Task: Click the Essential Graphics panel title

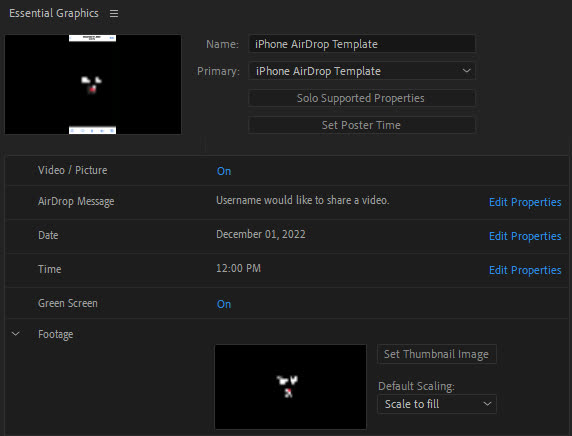Action: pyautogui.click(x=54, y=13)
